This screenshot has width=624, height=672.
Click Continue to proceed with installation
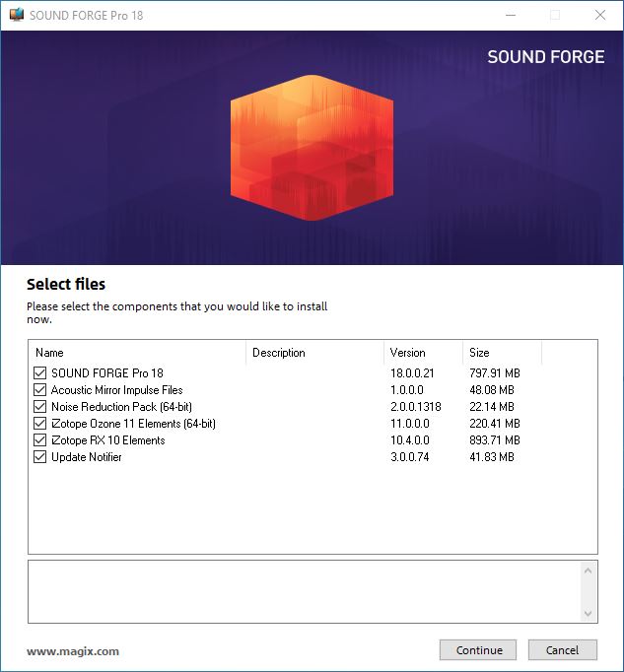[478, 650]
